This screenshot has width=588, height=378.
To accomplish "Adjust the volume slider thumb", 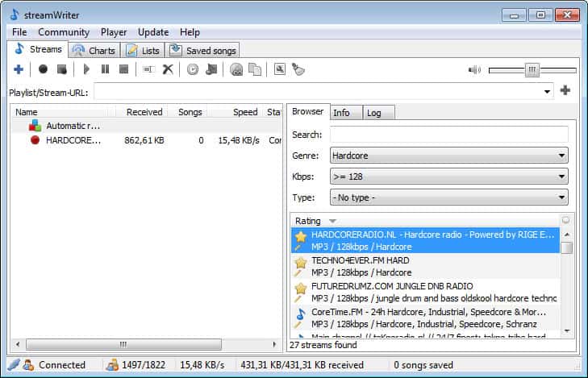I will [532, 69].
